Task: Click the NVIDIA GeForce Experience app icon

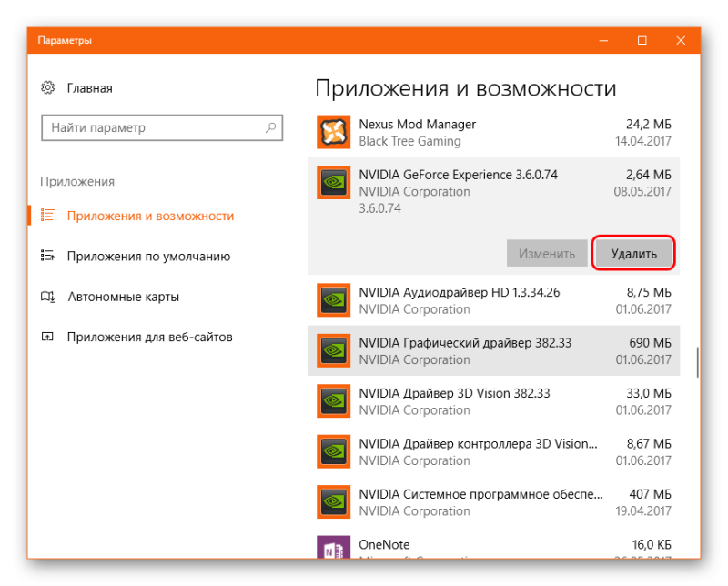Action: click(333, 183)
